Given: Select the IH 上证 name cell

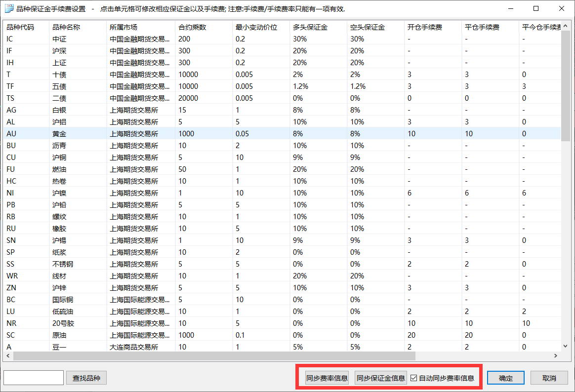Looking at the screenshot, I should pyautogui.click(x=78, y=63).
